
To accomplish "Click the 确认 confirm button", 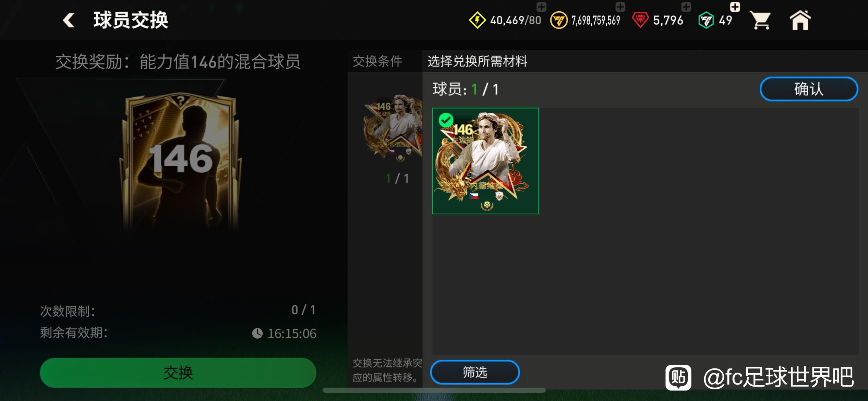I will [x=809, y=89].
